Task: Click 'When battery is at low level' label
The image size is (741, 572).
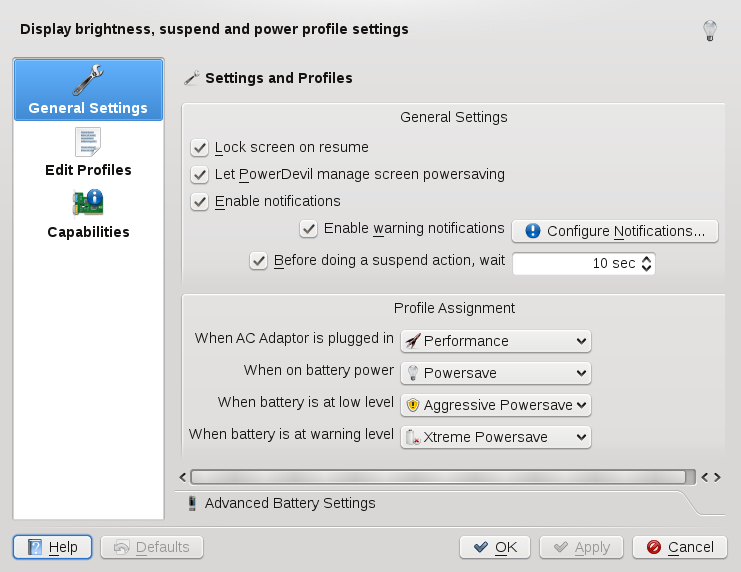Action: [306, 402]
